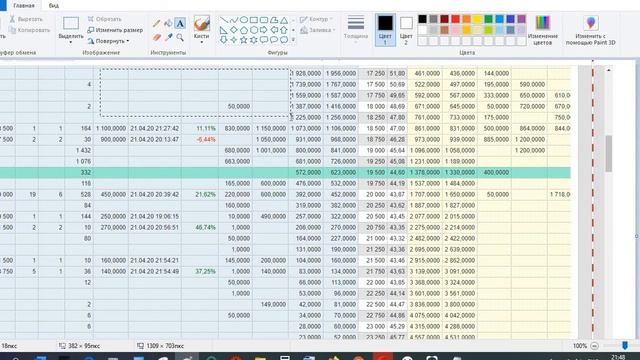
Task: Select the Text tool (A icon)
Action: [x=180, y=23]
